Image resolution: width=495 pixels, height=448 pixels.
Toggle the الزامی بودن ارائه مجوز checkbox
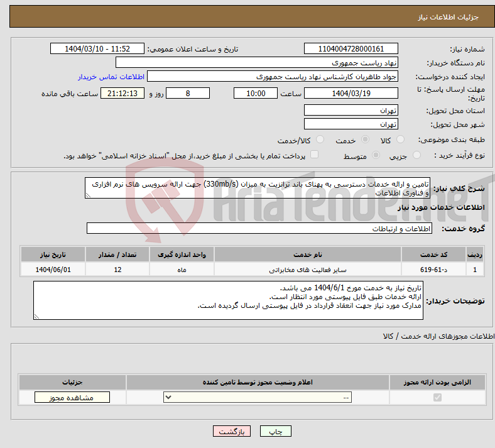coord(437,397)
